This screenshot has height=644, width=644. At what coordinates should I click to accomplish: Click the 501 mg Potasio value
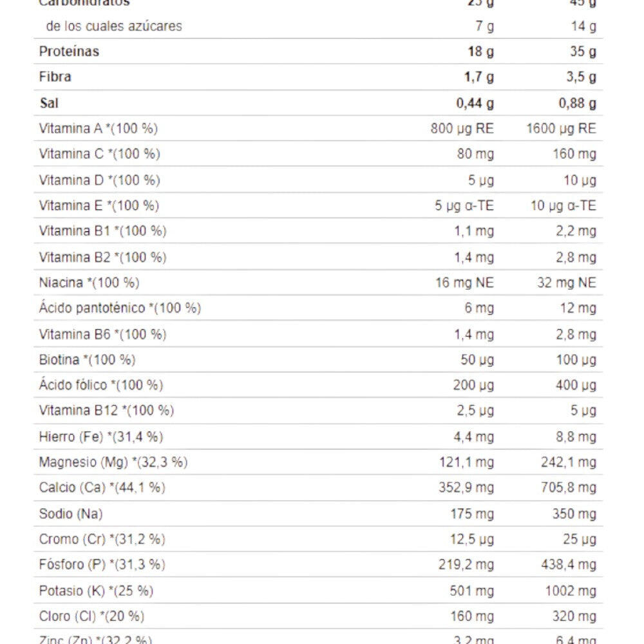(x=472, y=591)
